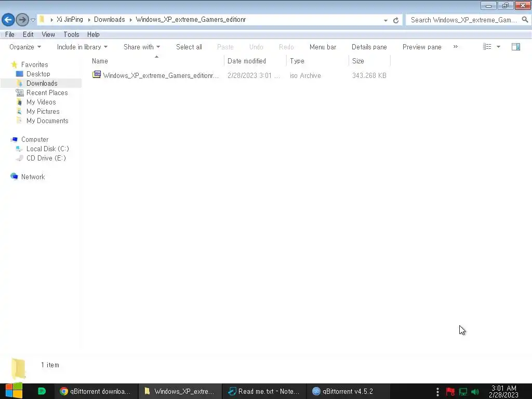Click the folder icon in address bar
The width and height of the screenshot is (532, 399).
point(42,19)
